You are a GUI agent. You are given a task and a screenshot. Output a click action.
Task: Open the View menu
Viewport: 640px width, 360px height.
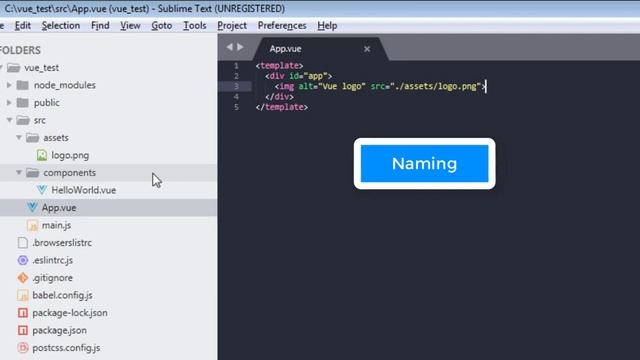tap(130, 26)
